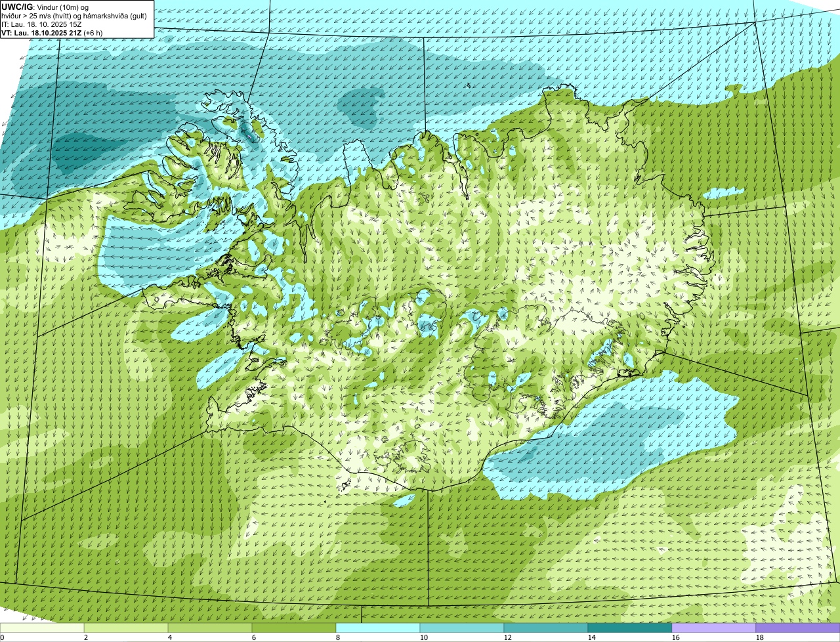Click the 'UWC/IG: Vindur (10m) og' title line
Viewport: 840px width, 642px height.
(x=45, y=7)
